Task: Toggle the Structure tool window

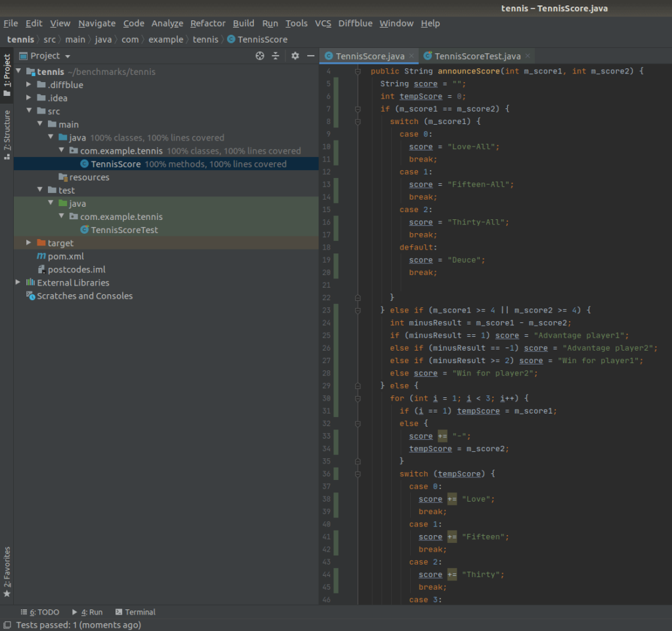Action: (7, 135)
